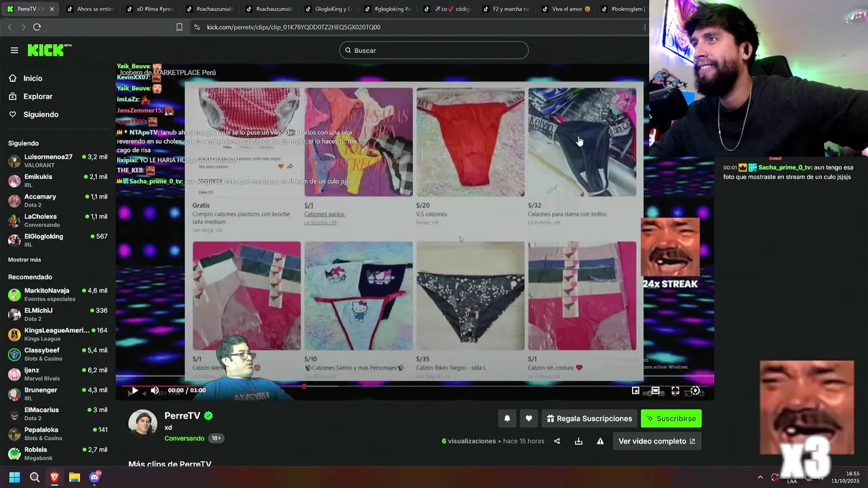This screenshot has height=488, width=868.
Task: Expand hidden system tray icons
Action: click(760, 477)
